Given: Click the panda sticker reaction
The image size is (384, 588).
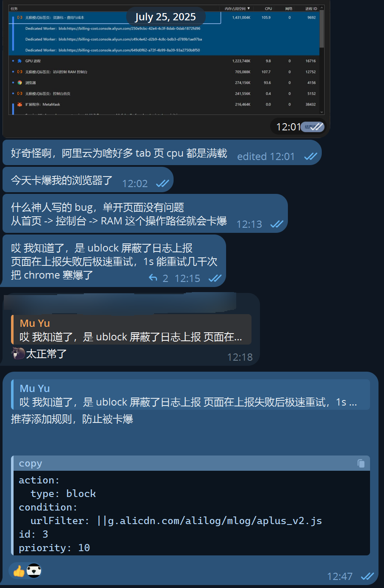Looking at the screenshot, I should coord(34,571).
